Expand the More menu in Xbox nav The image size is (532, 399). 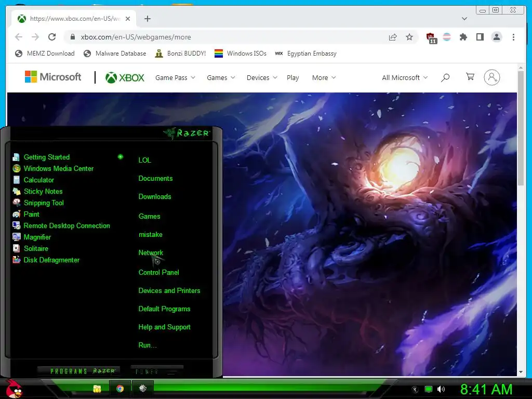point(324,78)
